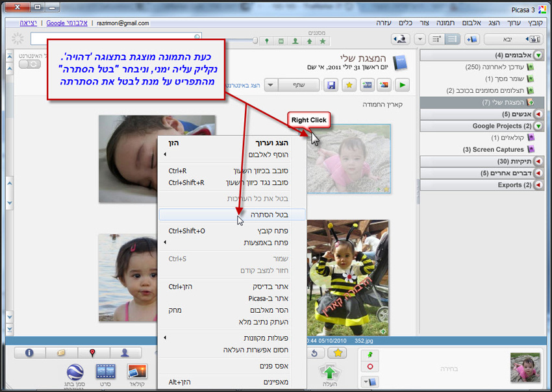This screenshot has height=392, width=552.
Task: Click the שתף share button
Action: coord(299,85)
